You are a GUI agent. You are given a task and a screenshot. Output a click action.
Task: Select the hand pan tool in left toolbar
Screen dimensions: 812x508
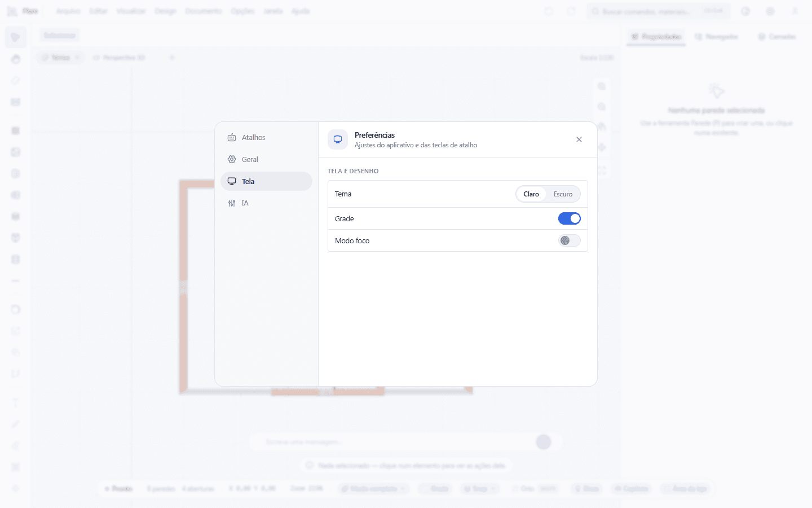[x=15, y=59]
